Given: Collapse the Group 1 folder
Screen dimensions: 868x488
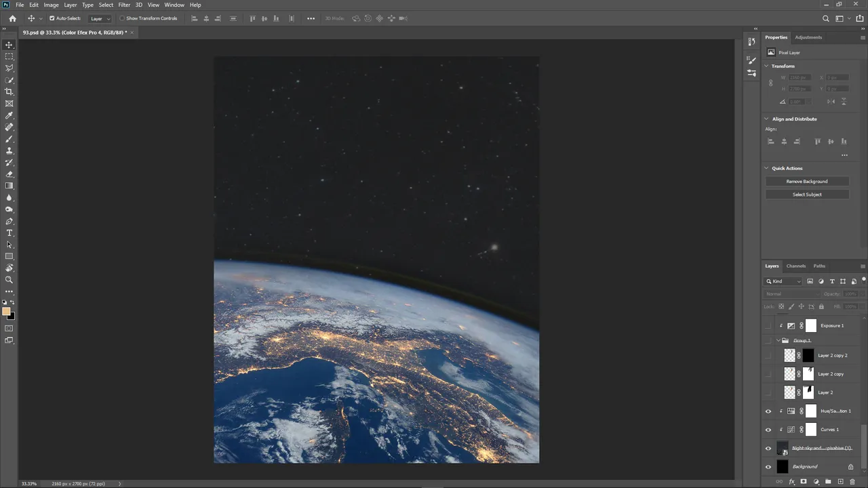Looking at the screenshot, I should [778, 340].
